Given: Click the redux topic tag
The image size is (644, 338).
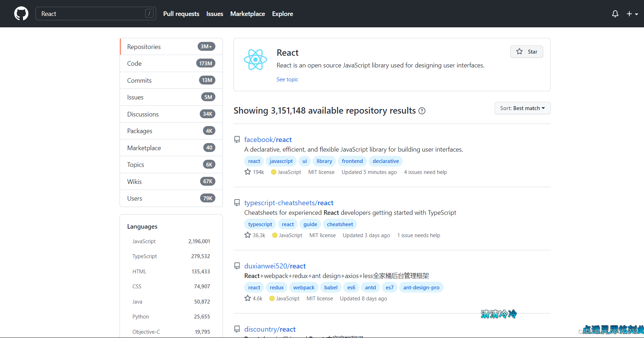Looking at the screenshot, I should coord(277,288).
